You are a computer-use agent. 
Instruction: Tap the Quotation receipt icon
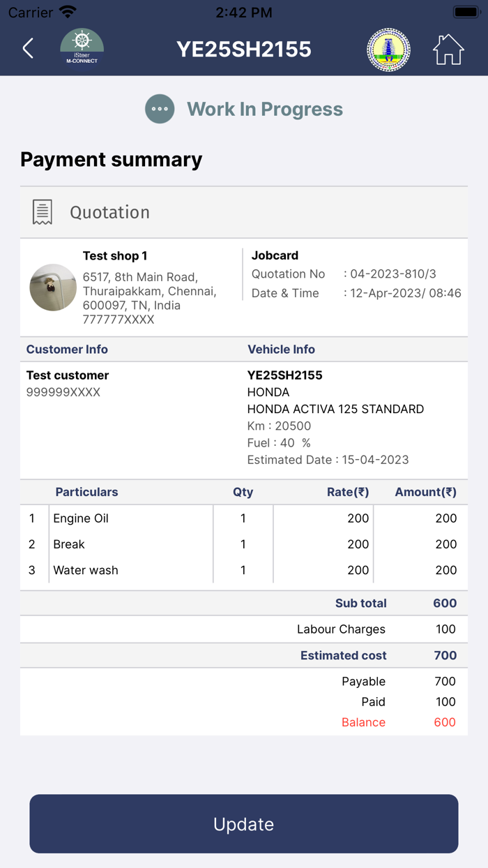tap(43, 212)
